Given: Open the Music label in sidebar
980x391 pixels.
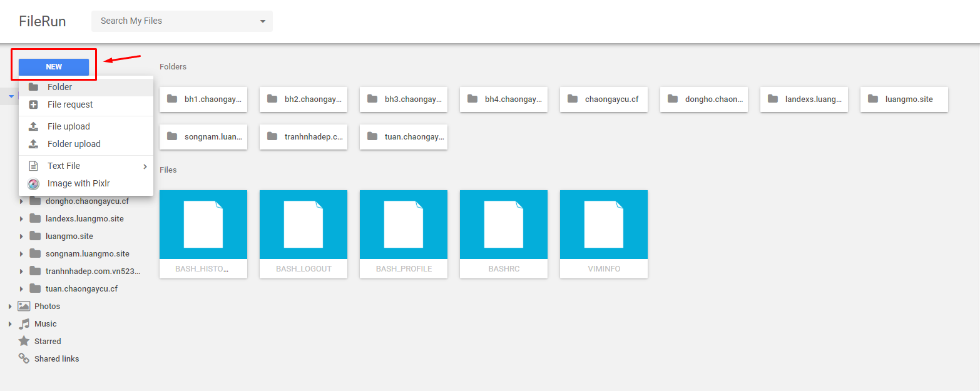Looking at the screenshot, I should click(46, 324).
